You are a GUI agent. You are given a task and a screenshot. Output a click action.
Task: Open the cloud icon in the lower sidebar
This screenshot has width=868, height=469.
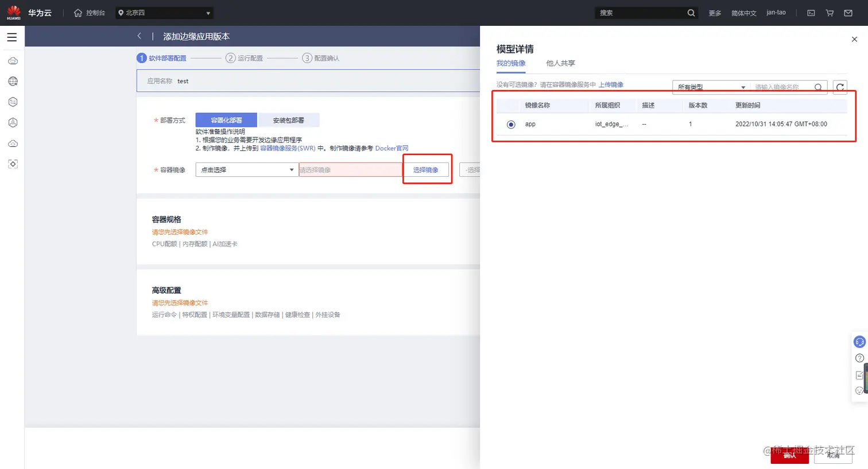(x=13, y=144)
